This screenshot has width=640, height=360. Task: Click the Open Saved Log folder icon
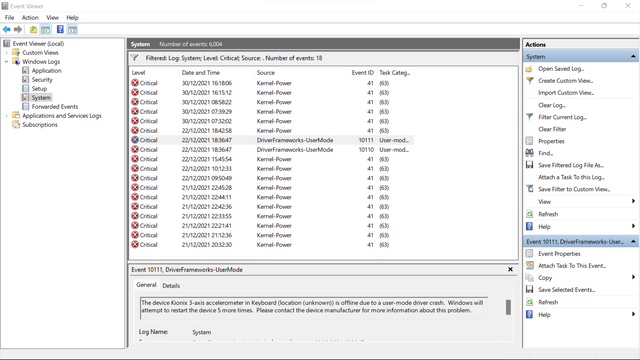(529, 69)
